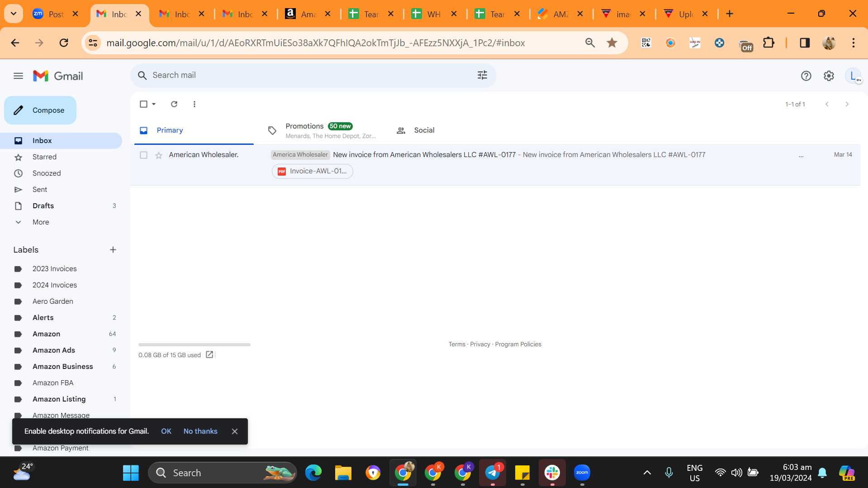Go to older messages page arrow
Image resolution: width=868 pixels, height=488 pixels.
coord(847,104)
